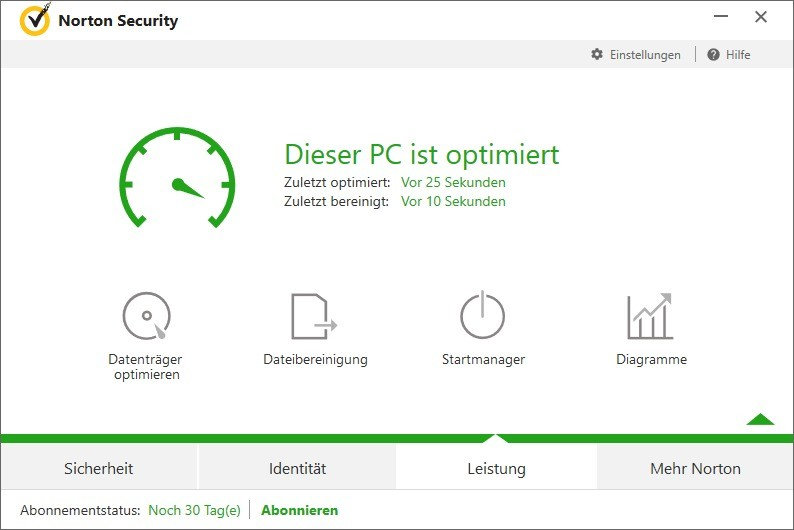The height and width of the screenshot is (530, 794).
Task: Select the Leistung tab
Action: coord(496,468)
